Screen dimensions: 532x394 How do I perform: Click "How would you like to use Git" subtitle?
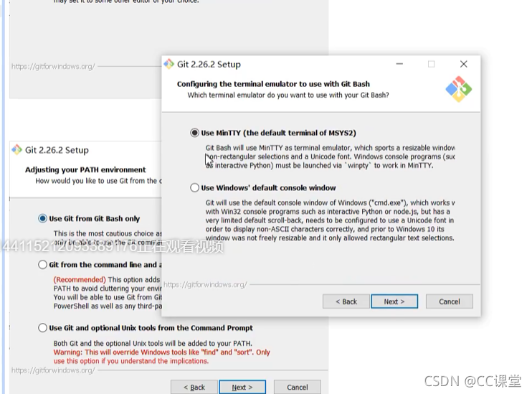(x=99, y=181)
